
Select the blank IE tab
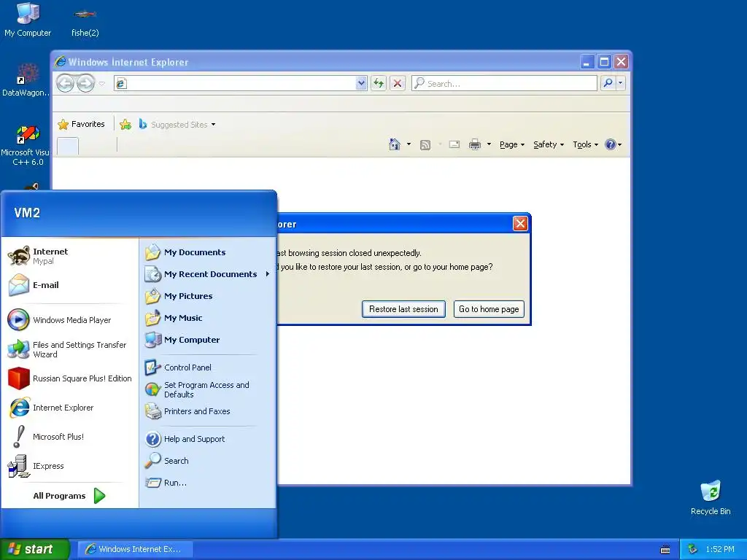(68, 145)
